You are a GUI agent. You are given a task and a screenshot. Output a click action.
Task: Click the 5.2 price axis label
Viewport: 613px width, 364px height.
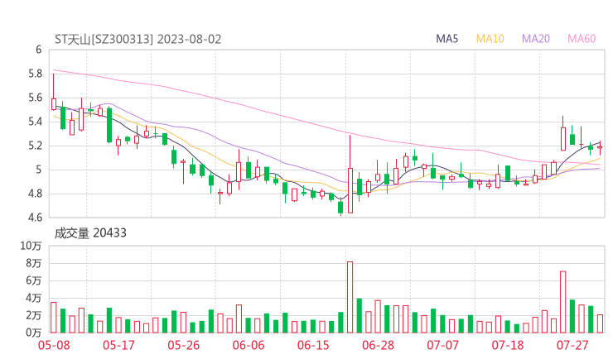pos(35,146)
